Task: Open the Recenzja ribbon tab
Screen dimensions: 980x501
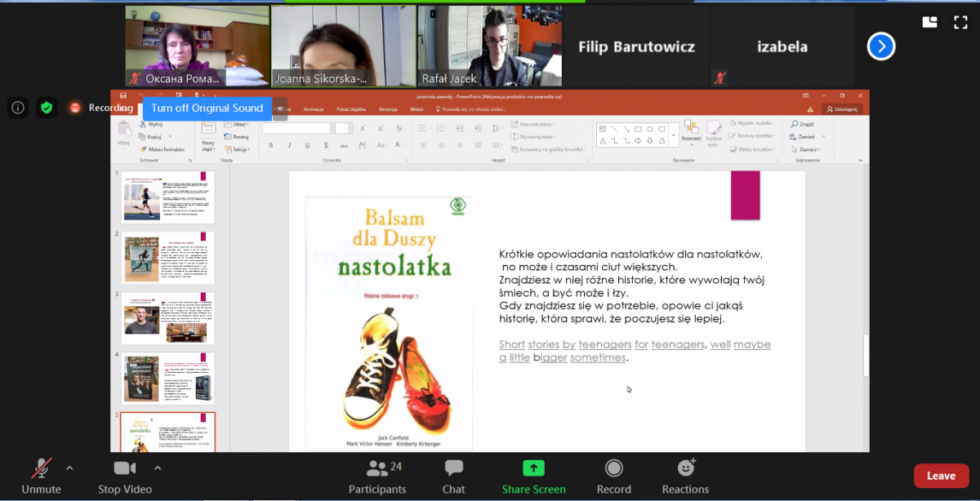Action: (387, 109)
